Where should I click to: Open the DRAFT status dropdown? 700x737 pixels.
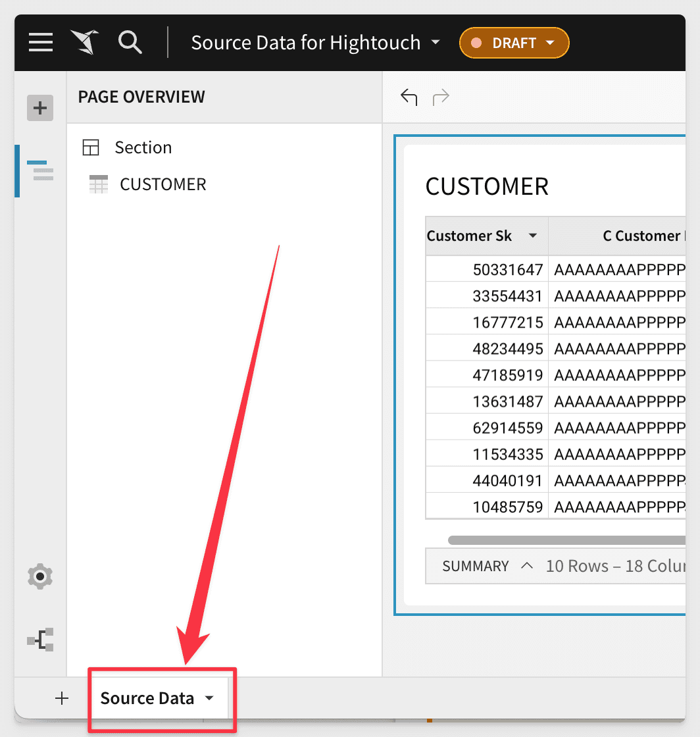[514, 43]
